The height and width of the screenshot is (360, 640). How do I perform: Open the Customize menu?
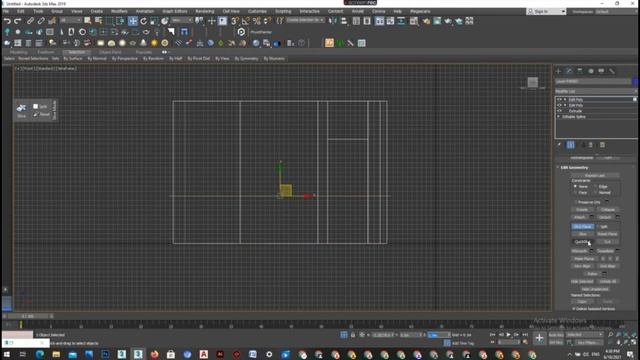tap(257, 11)
